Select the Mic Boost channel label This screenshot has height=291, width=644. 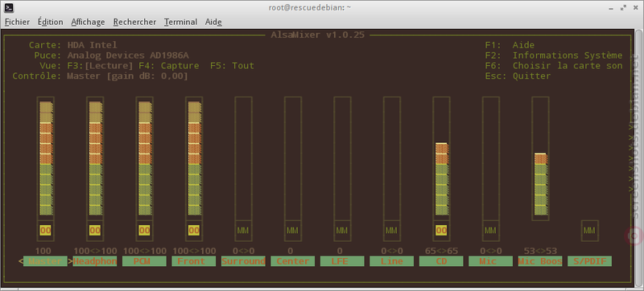click(x=540, y=261)
